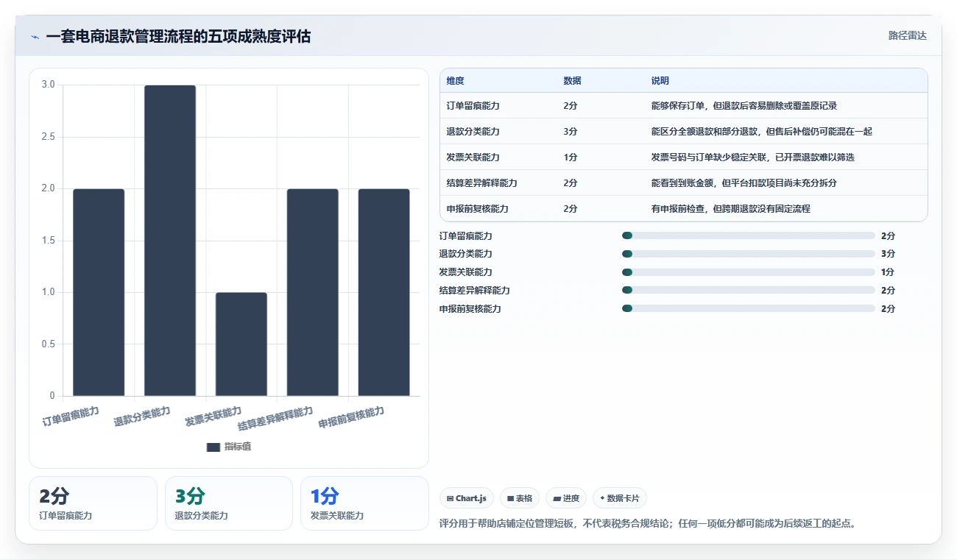Click the page title 一套电商退款管理流程的五项成熟度评估
The height and width of the screenshot is (560, 957).
pos(178,36)
